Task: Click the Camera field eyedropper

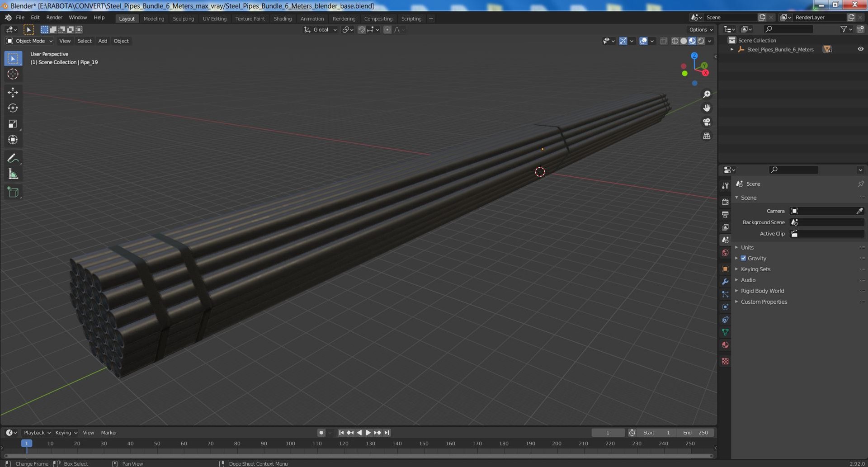Action: point(859,211)
